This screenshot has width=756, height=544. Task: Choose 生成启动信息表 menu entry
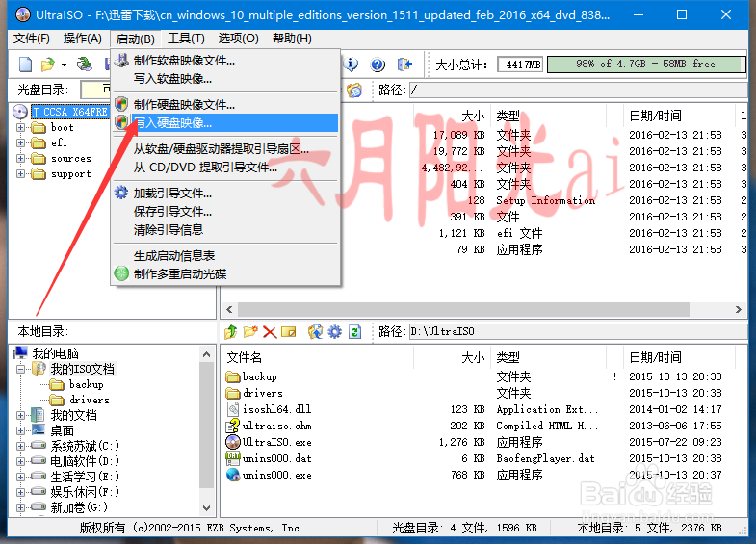click(x=225, y=256)
